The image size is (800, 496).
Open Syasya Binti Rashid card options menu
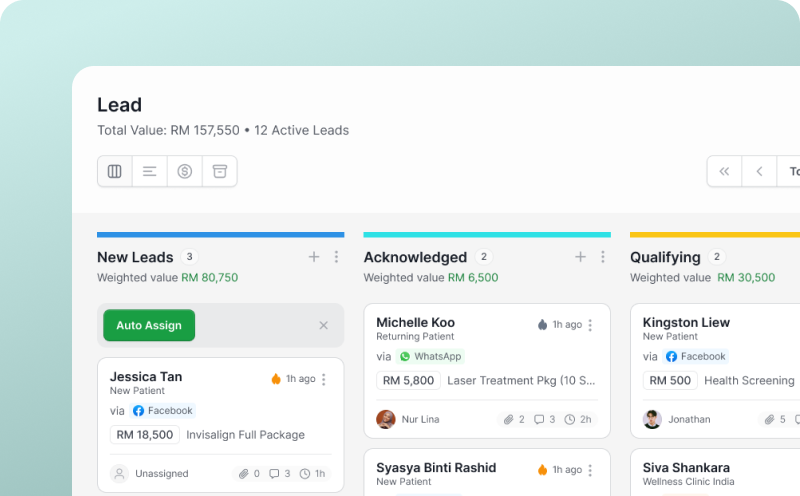[x=590, y=470]
